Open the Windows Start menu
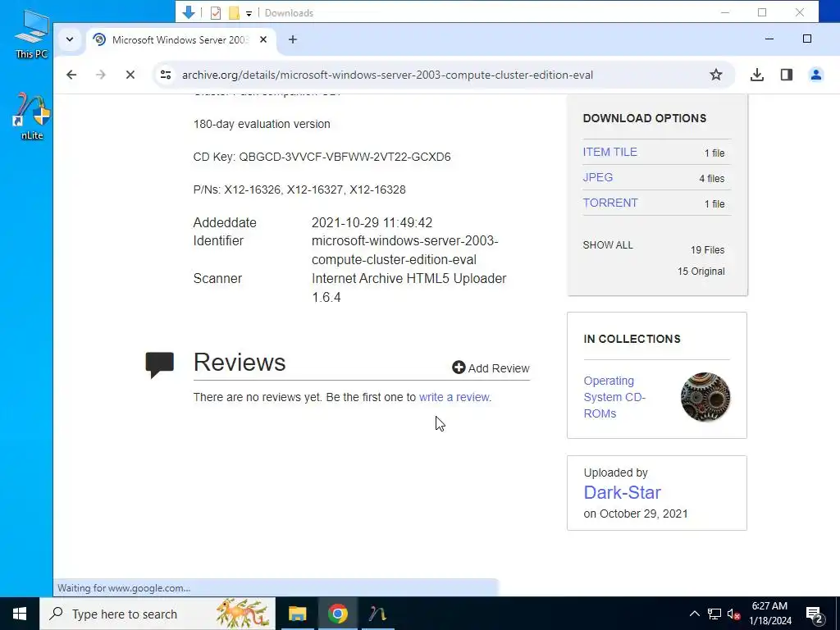Image resolution: width=840 pixels, height=630 pixels. pos(20,614)
